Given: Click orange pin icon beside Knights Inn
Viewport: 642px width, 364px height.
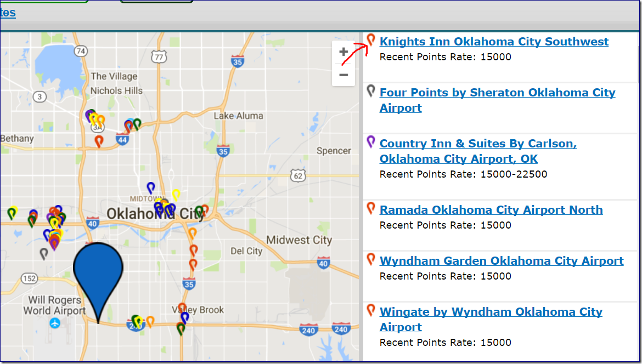Looking at the screenshot, I should tap(371, 39).
